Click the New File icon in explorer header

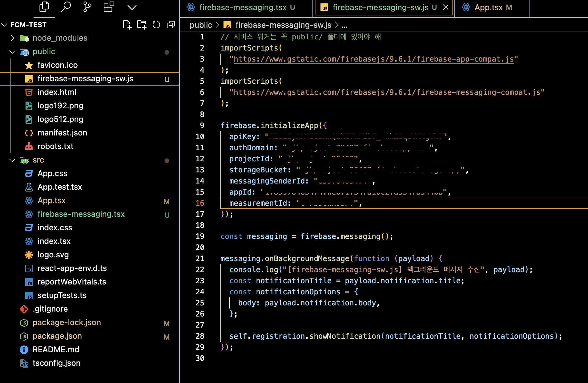tap(127, 25)
